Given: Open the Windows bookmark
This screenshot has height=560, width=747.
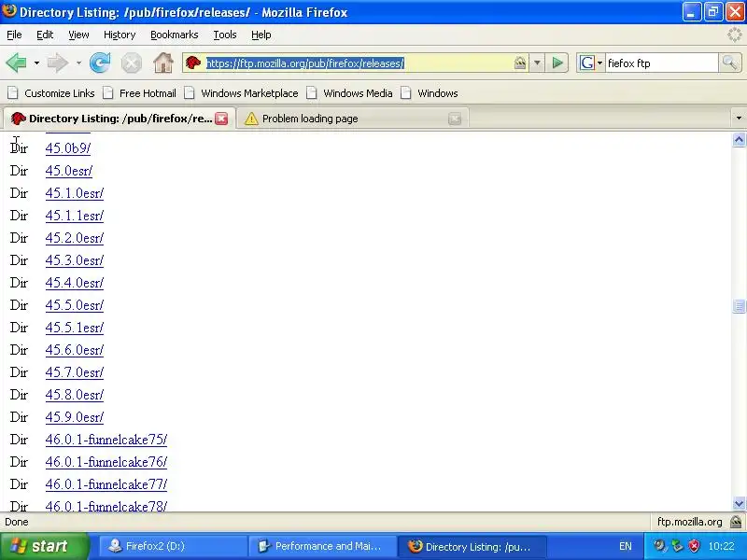Looking at the screenshot, I should tap(430, 93).
